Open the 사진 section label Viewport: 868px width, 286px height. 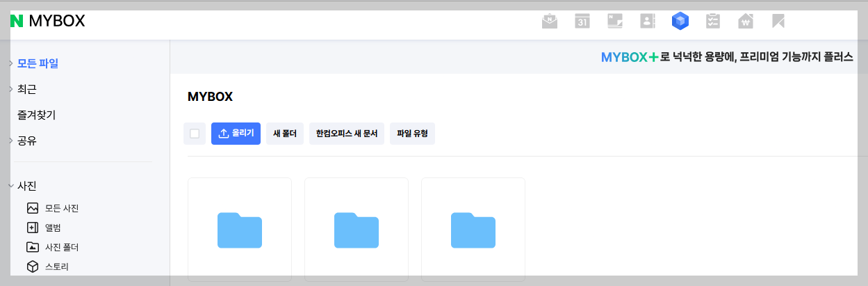click(26, 186)
